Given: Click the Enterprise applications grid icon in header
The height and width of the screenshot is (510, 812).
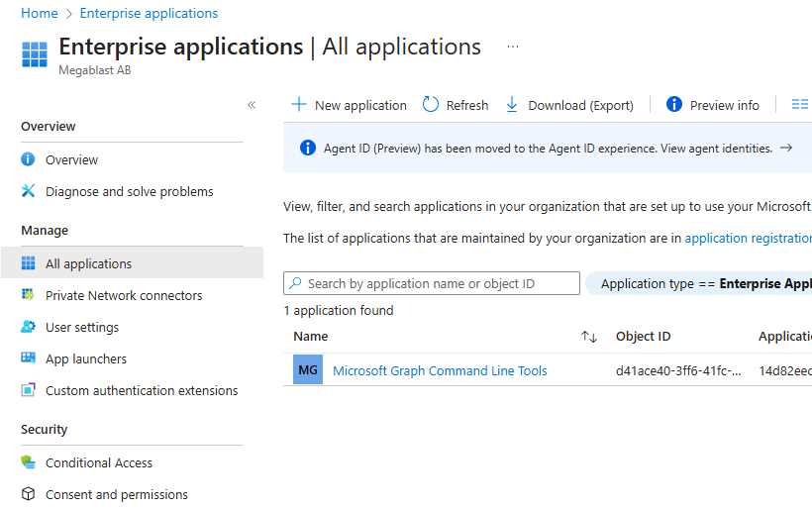Looking at the screenshot, I should (35, 54).
